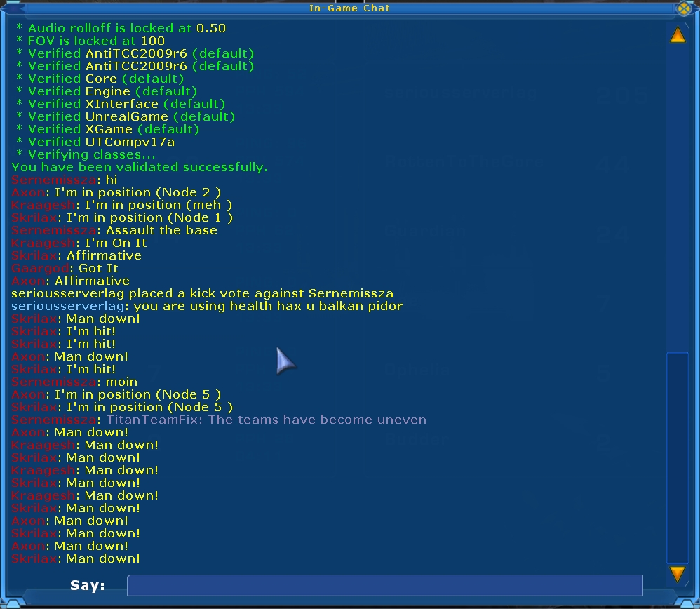This screenshot has width=700, height=609.
Task: Click the scroll up arrow in chat
Action: pyautogui.click(x=678, y=35)
